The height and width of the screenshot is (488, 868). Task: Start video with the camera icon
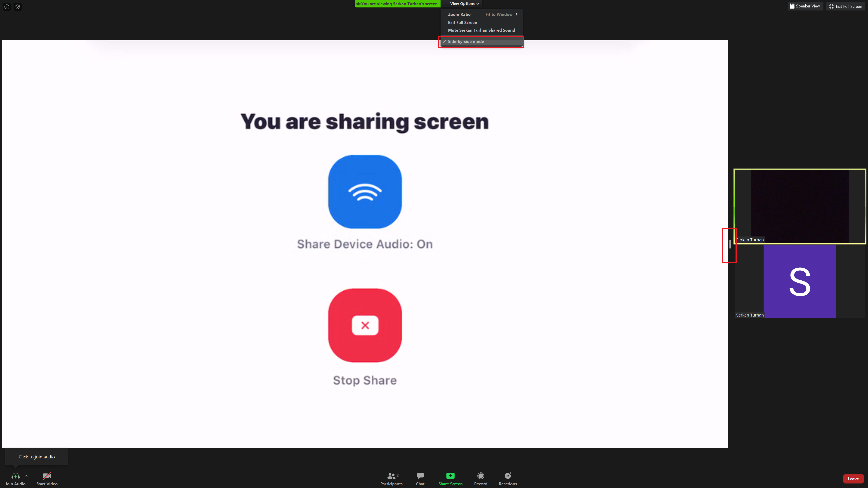[47, 476]
